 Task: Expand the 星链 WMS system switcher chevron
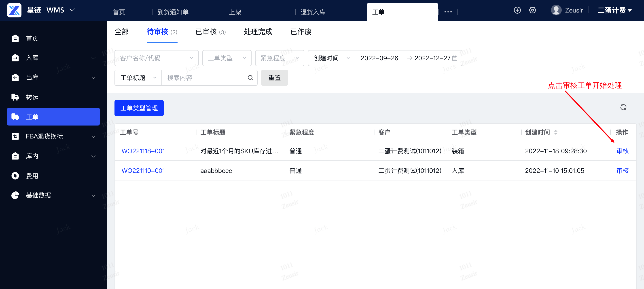(x=72, y=10)
